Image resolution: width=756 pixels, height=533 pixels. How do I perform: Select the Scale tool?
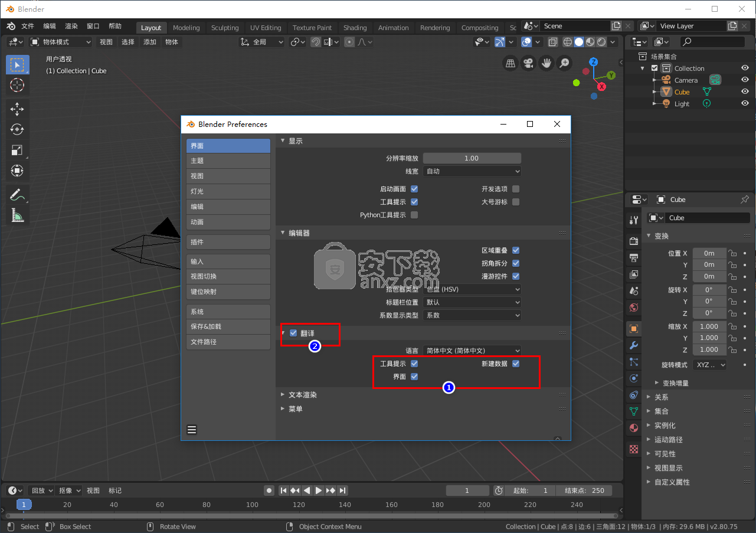[17, 150]
